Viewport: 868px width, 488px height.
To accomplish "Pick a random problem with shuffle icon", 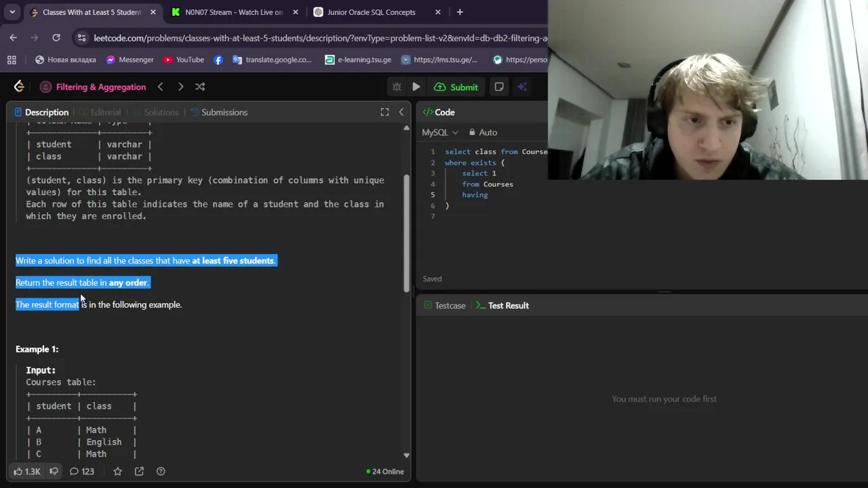I will pos(200,87).
